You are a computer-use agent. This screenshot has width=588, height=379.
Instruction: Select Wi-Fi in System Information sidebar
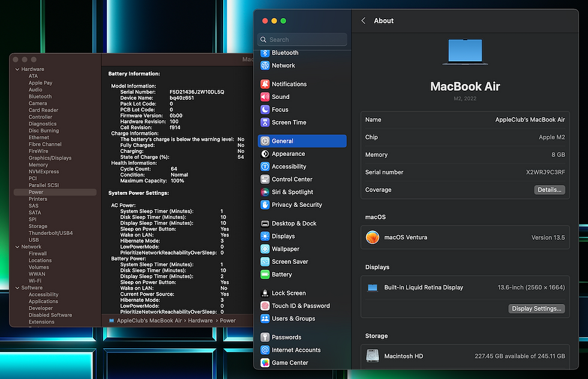click(x=35, y=281)
